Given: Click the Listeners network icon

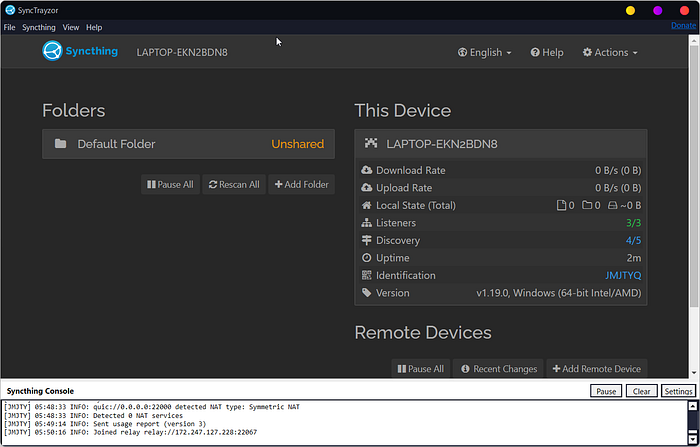Looking at the screenshot, I should (367, 222).
